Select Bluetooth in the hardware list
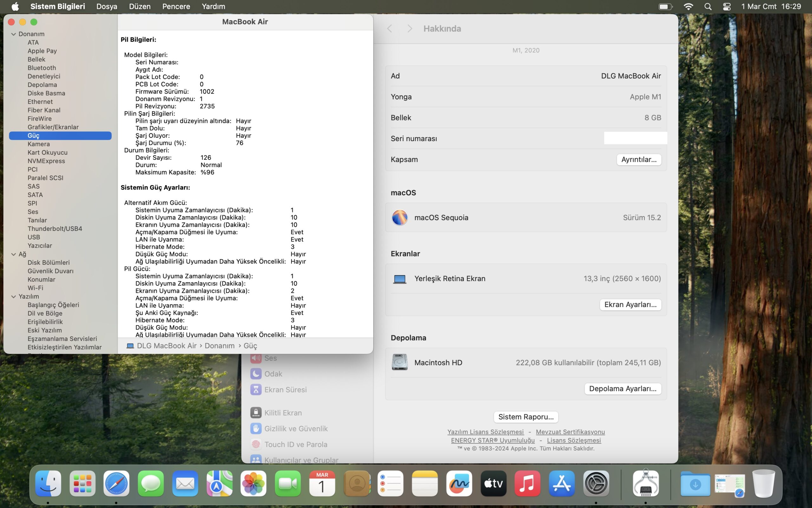This screenshot has height=508, width=812. click(x=42, y=68)
